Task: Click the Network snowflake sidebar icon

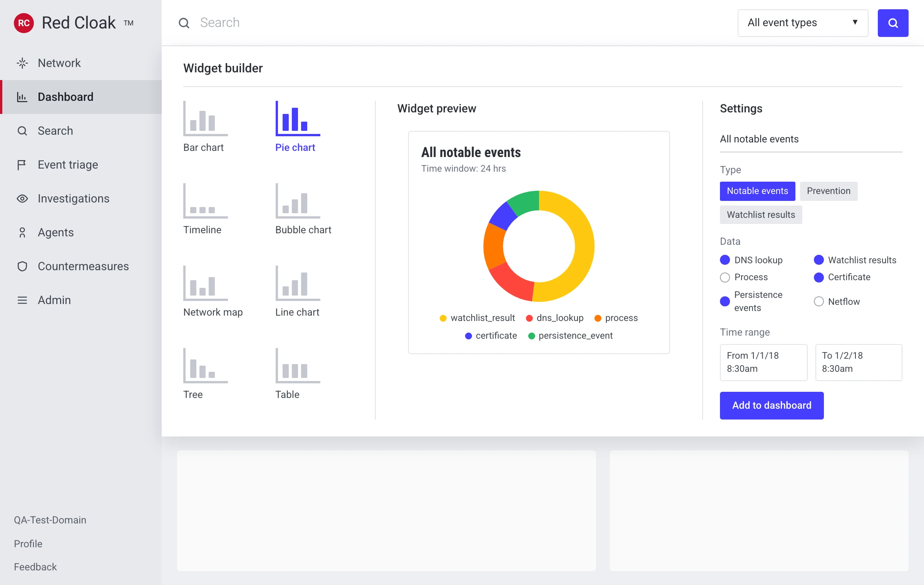Action: [x=22, y=63]
